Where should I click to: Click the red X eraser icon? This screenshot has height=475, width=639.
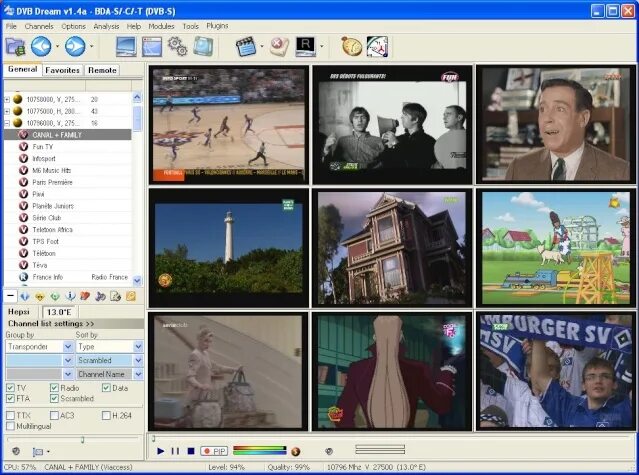pyautogui.click(x=280, y=46)
